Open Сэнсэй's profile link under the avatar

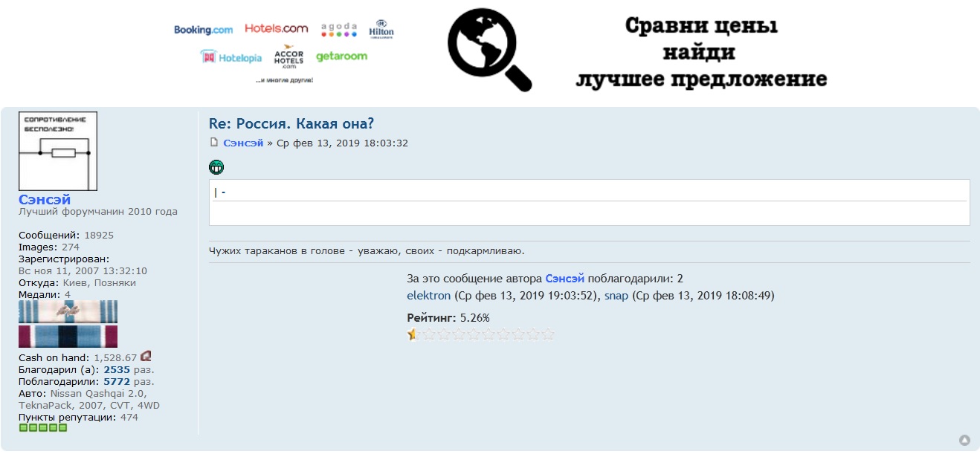click(45, 200)
